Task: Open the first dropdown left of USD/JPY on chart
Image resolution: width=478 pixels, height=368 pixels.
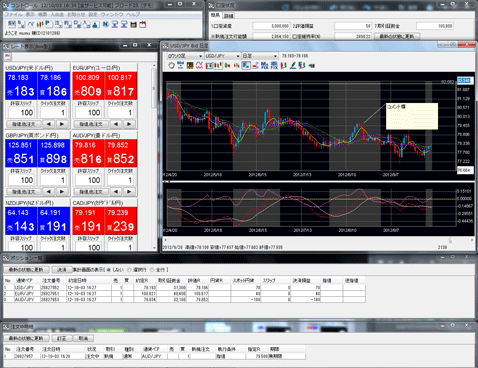Action: click(185, 56)
